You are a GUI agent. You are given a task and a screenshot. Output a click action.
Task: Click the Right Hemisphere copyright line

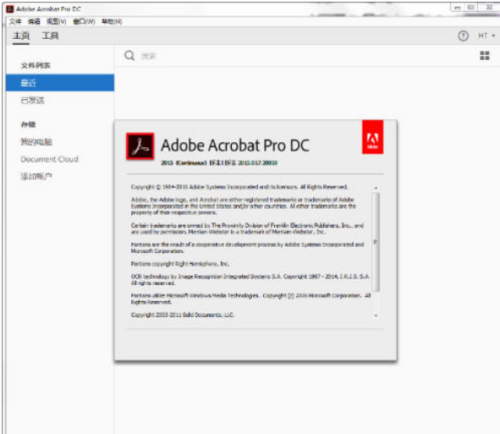(x=180, y=264)
